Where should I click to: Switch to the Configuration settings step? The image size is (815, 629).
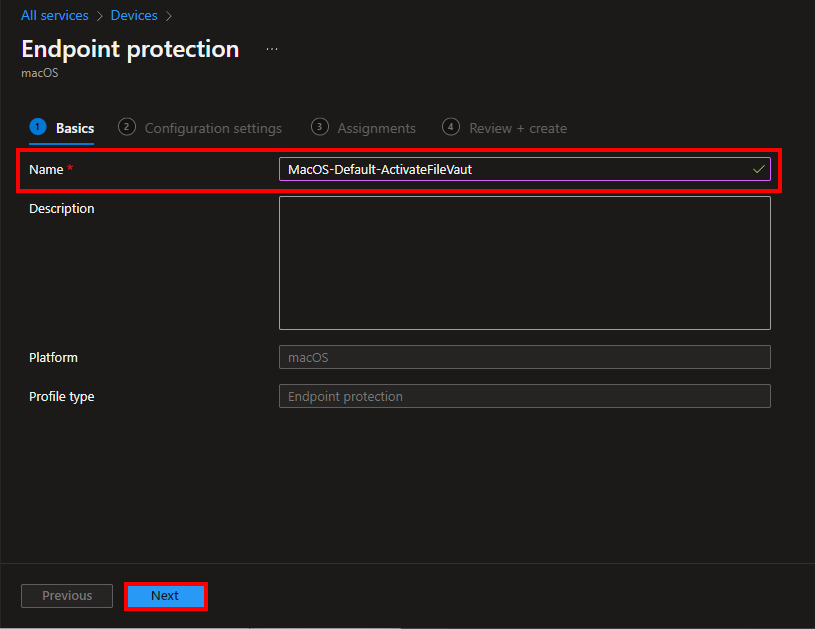(213, 127)
